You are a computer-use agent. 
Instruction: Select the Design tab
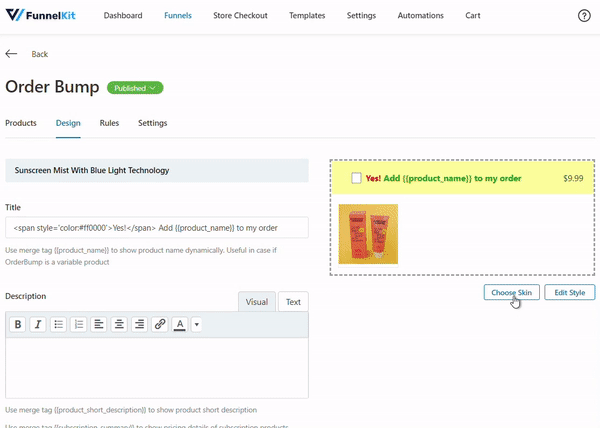click(x=68, y=123)
